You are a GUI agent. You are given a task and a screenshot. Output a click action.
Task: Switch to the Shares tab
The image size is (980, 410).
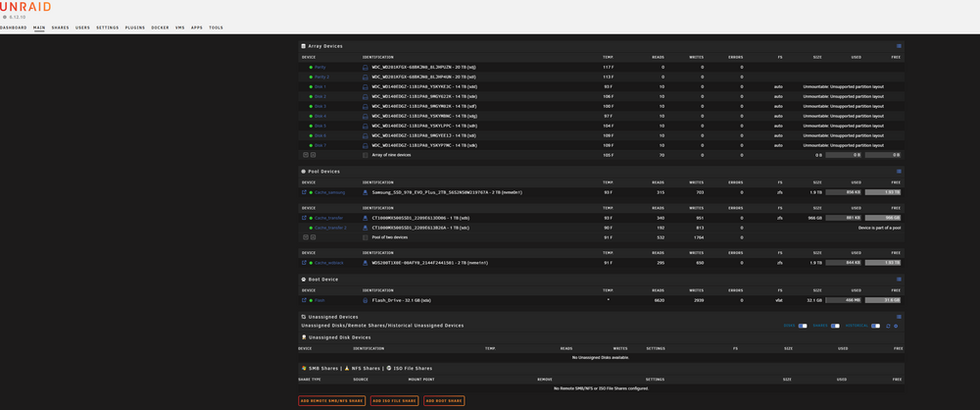[61, 27]
